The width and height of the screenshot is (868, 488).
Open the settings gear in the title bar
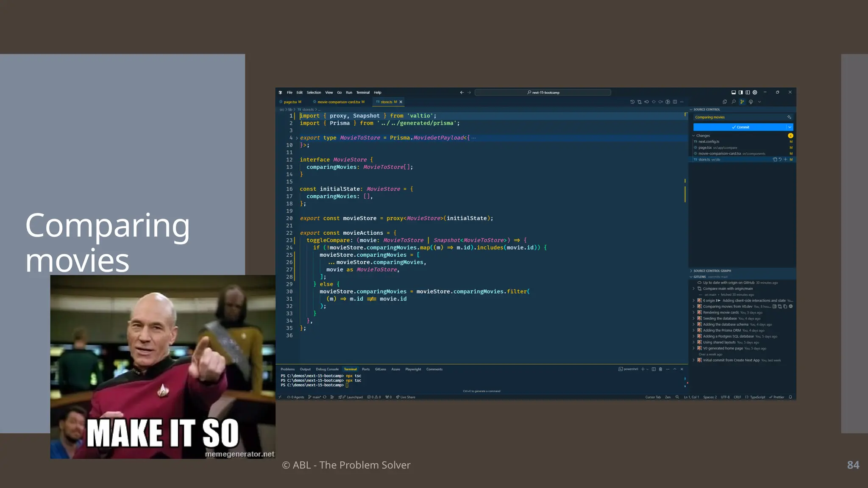(755, 92)
